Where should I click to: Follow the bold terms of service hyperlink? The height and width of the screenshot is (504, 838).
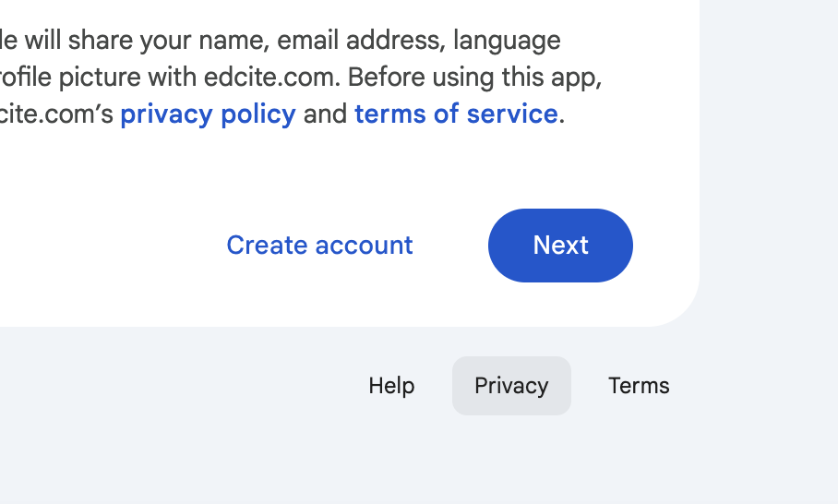tap(456, 114)
